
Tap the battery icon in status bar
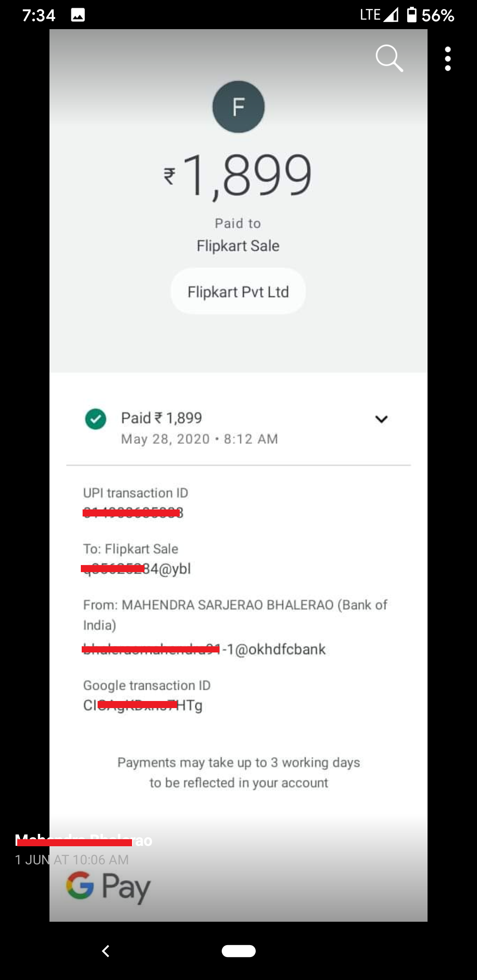(412, 15)
